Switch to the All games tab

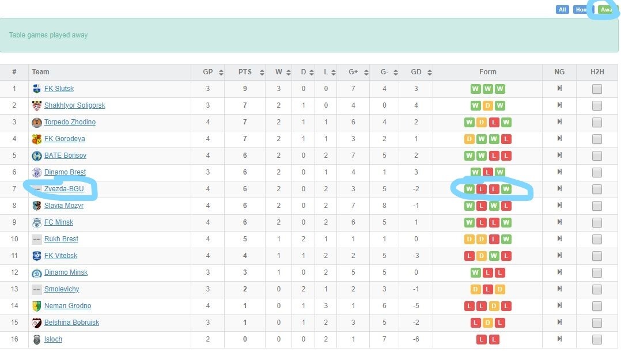point(562,10)
